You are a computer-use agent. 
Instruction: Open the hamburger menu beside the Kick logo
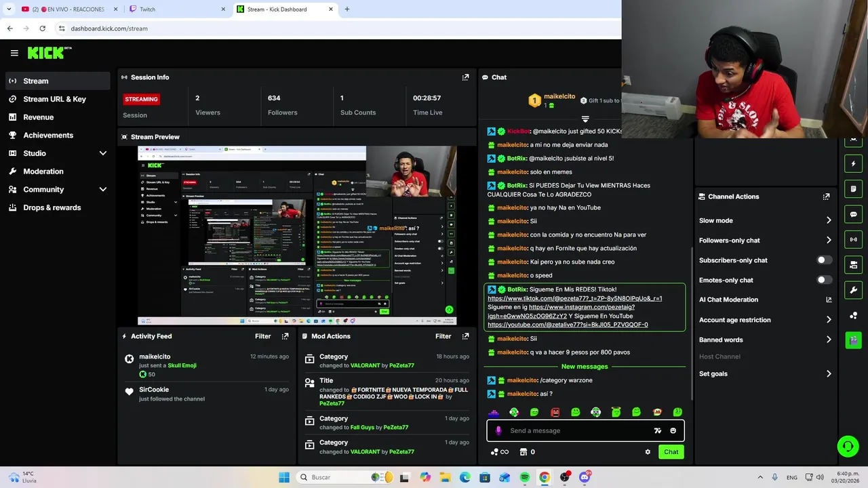[14, 53]
